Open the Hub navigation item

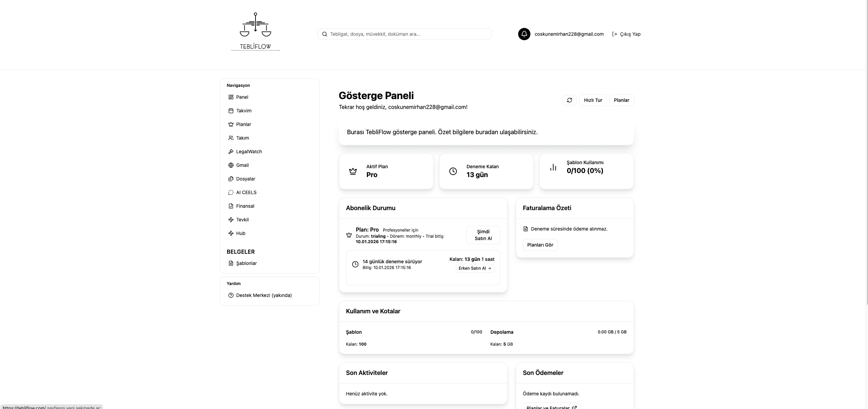coord(241,233)
